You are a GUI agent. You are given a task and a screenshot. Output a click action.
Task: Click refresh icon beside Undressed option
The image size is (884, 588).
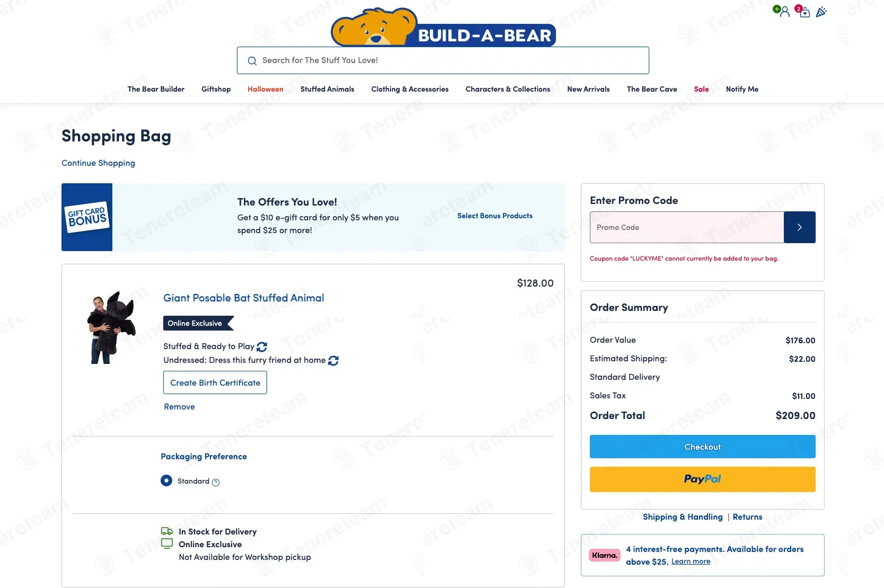pyautogui.click(x=333, y=361)
